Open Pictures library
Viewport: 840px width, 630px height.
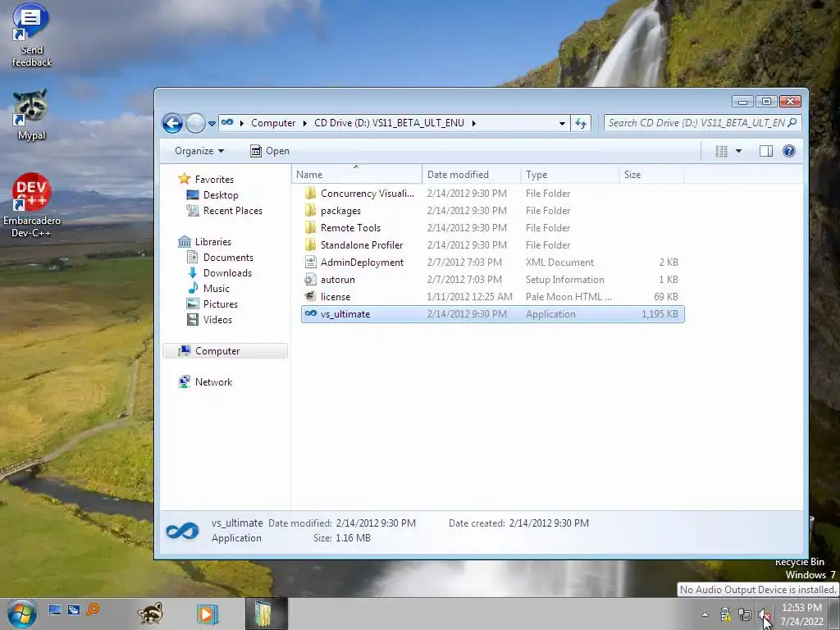pos(220,304)
